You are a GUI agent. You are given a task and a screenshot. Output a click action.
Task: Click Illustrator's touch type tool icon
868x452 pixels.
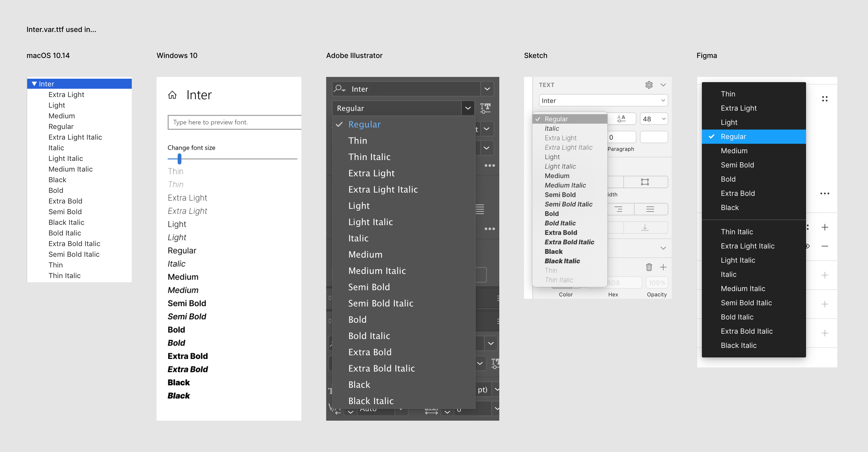(485, 108)
